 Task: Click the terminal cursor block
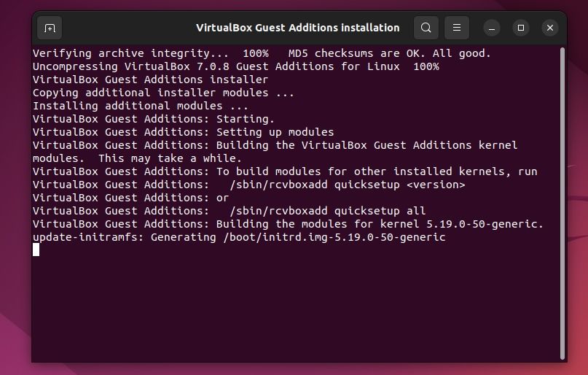tap(36, 250)
